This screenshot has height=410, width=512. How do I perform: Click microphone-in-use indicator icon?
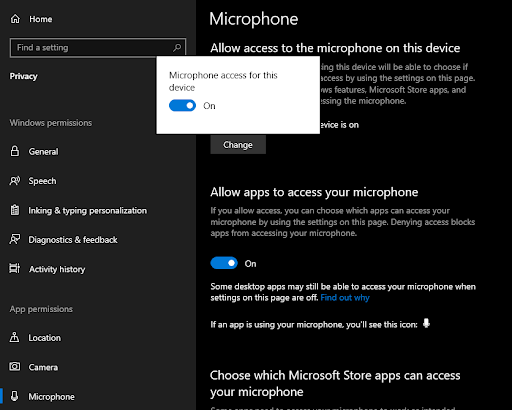pos(426,323)
